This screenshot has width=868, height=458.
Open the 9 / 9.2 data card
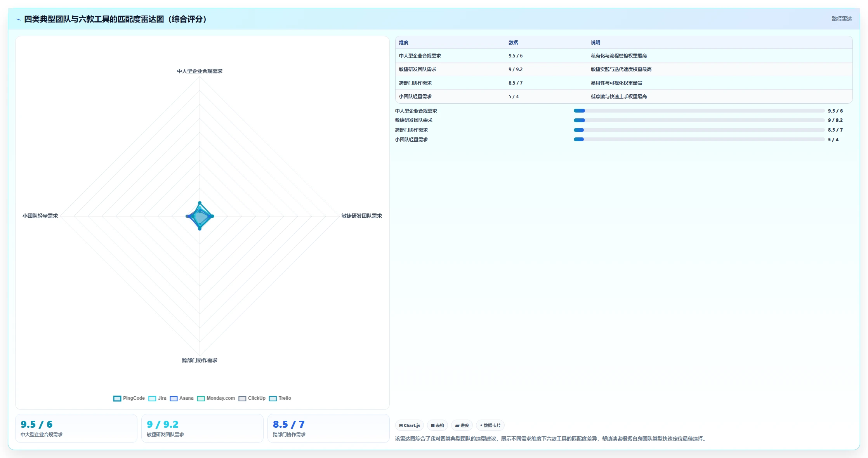coord(202,428)
